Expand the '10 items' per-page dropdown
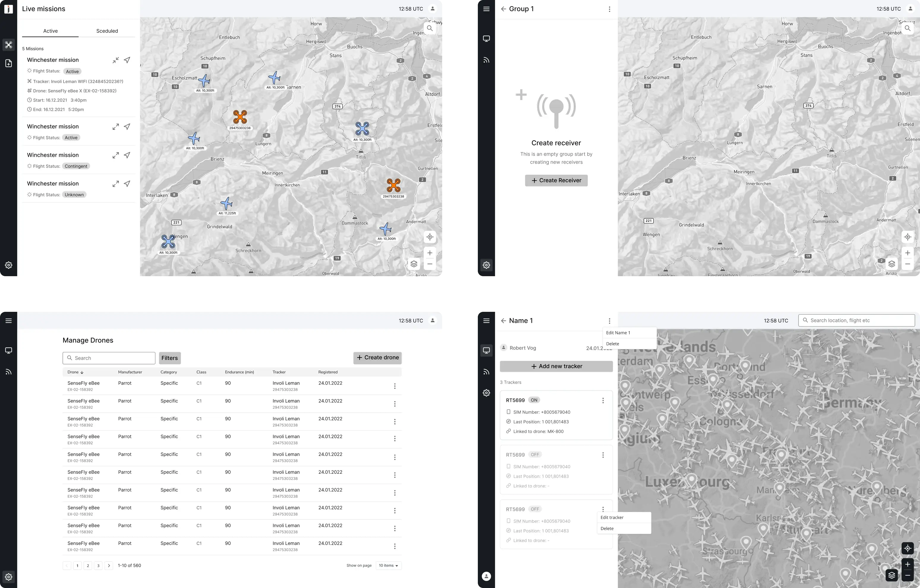The width and height of the screenshot is (920, 588). (x=388, y=565)
